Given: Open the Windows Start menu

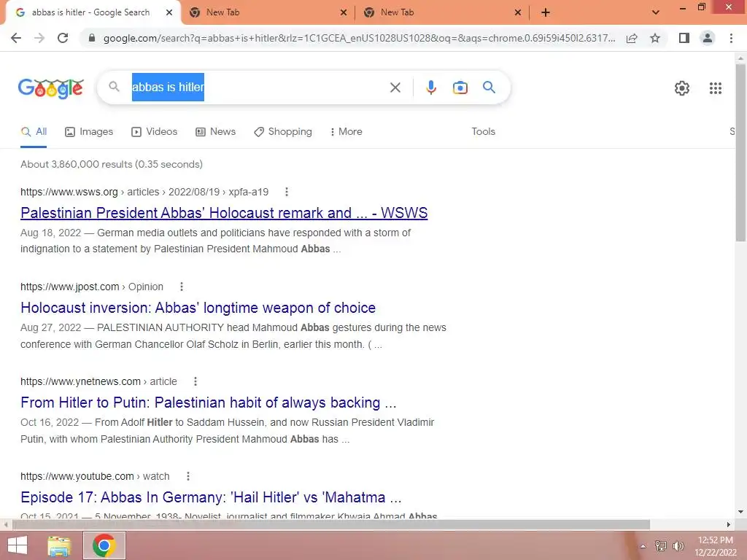Looking at the screenshot, I should [x=18, y=545].
